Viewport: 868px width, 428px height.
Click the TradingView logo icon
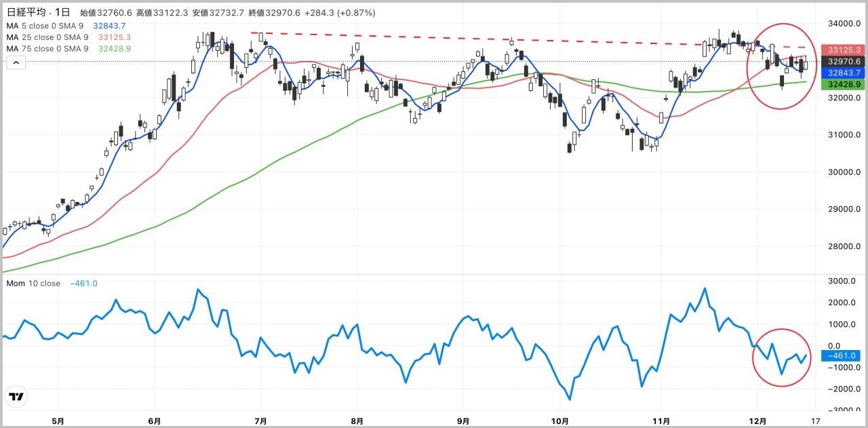(16, 397)
